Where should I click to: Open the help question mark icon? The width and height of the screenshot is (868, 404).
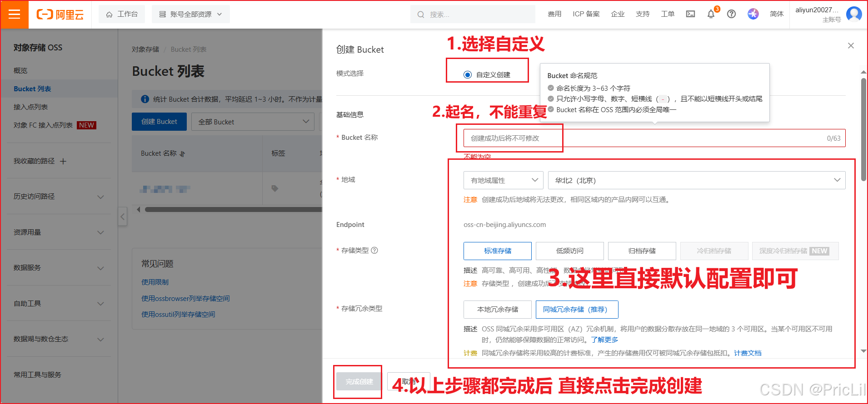731,14
